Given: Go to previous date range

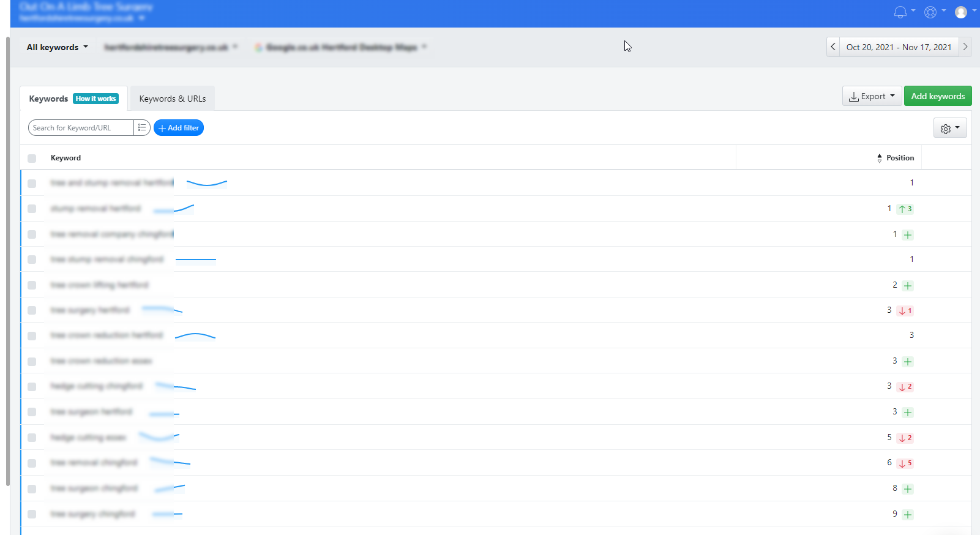Looking at the screenshot, I should [x=833, y=47].
